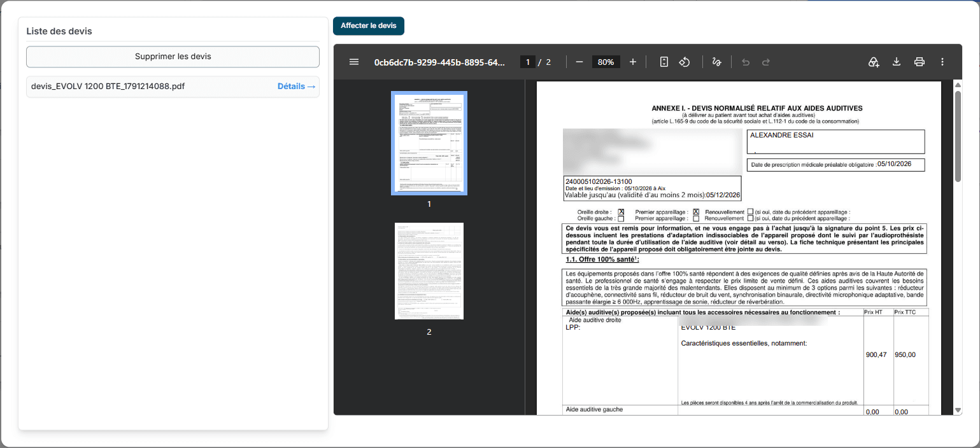Click Supprimer les devis button
The height and width of the screenshot is (448, 980).
click(x=173, y=57)
